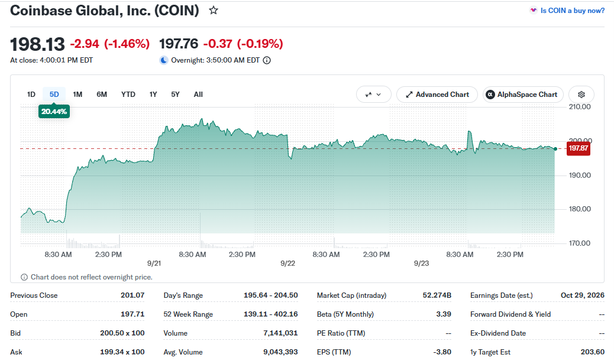Viewport: 614px width, 364px height.
Task: Click the Market Cap (intraday) label
Action: coord(351,295)
